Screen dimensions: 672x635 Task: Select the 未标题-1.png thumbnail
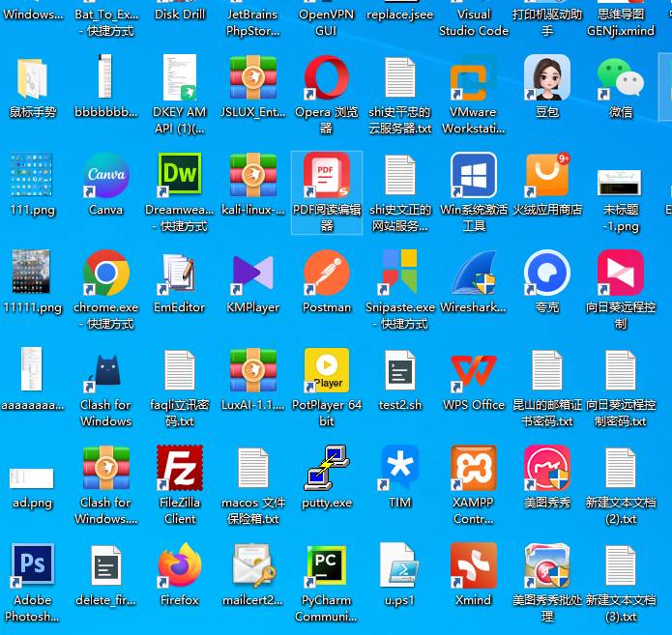pyautogui.click(x=620, y=183)
